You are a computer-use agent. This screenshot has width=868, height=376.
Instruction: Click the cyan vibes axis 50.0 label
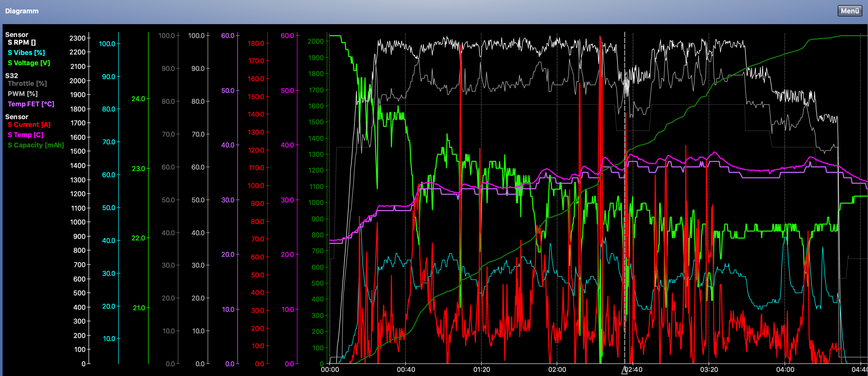click(x=109, y=208)
